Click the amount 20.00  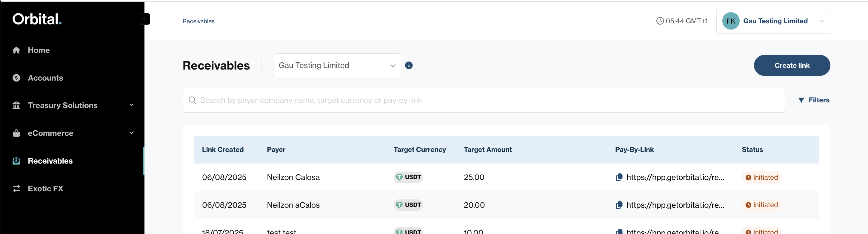coord(474,205)
